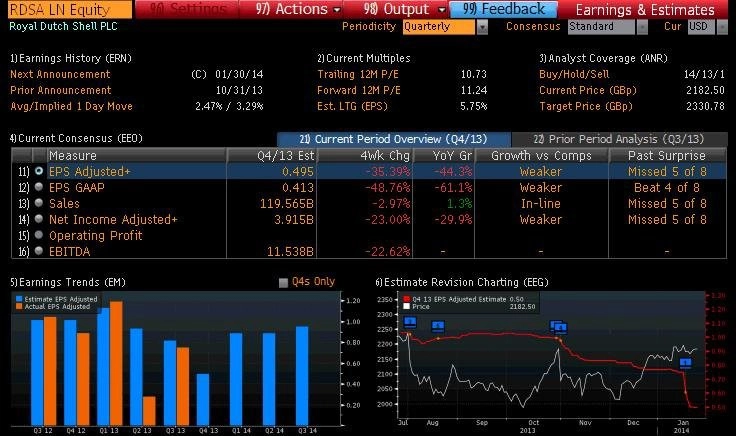The height and width of the screenshot is (436, 736).
Task: Click the Q4/13 Est column header
Action: [271, 156]
